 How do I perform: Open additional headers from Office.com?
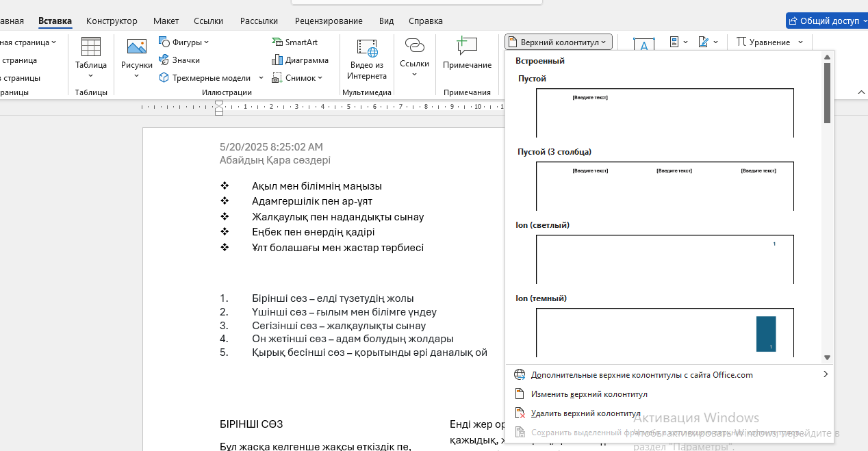669,374
